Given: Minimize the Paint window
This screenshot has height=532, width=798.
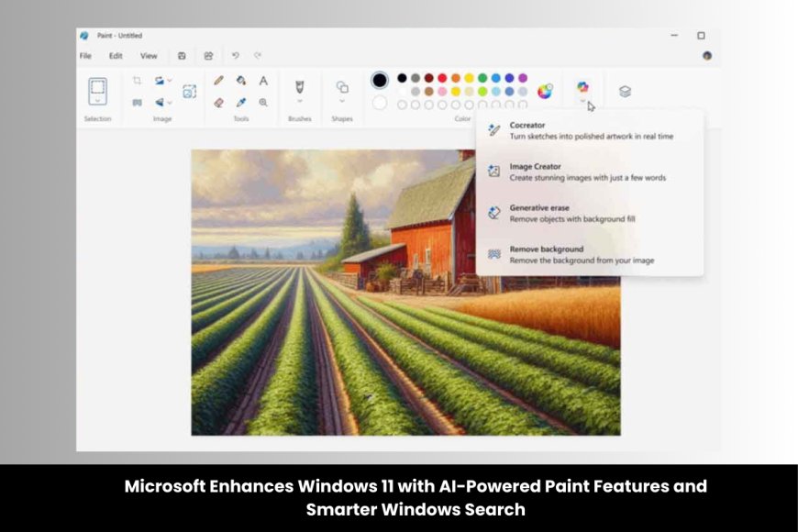Looking at the screenshot, I should [674, 36].
